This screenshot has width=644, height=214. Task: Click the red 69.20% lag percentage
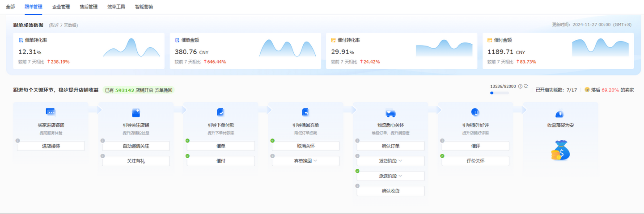coord(610,90)
